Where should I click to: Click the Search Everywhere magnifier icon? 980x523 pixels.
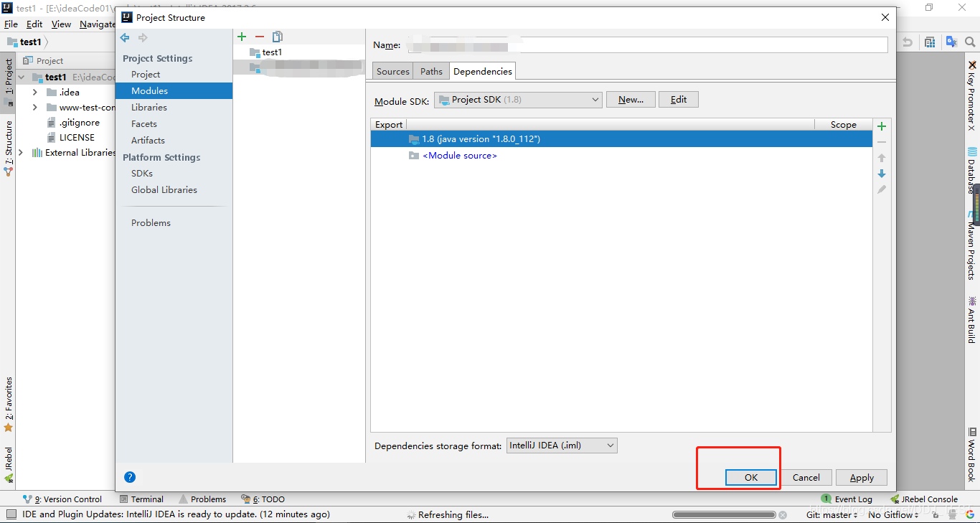click(971, 42)
